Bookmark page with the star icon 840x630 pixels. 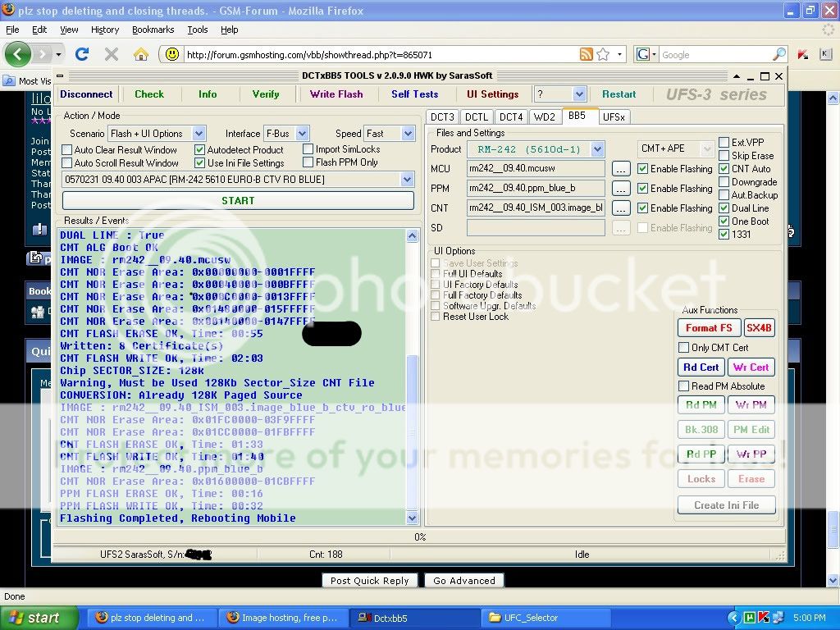(x=603, y=54)
